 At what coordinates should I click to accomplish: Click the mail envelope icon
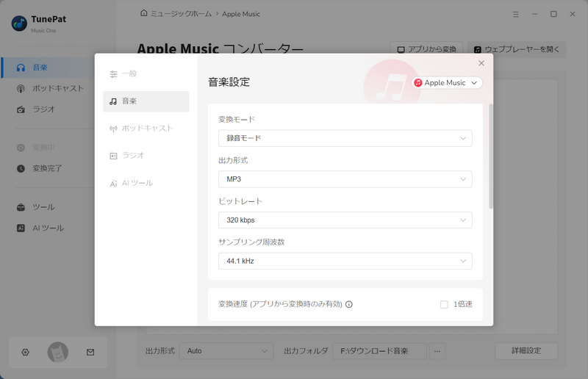pyautogui.click(x=90, y=352)
